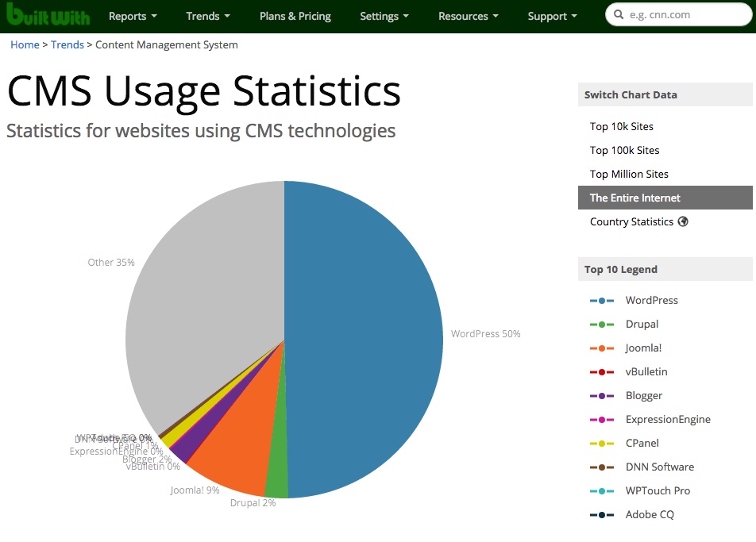Click the globe icon beside Country Statistics
The height and width of the screenshot is (542, 756).
coord(683,221)
